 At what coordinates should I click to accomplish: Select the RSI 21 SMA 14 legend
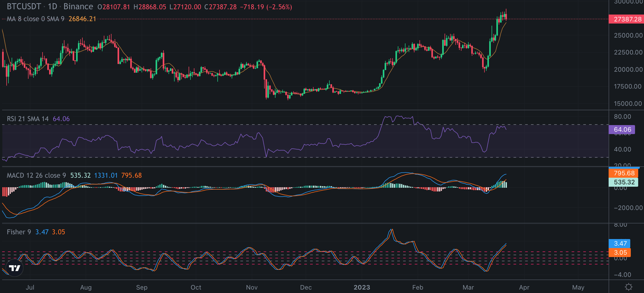28,119
